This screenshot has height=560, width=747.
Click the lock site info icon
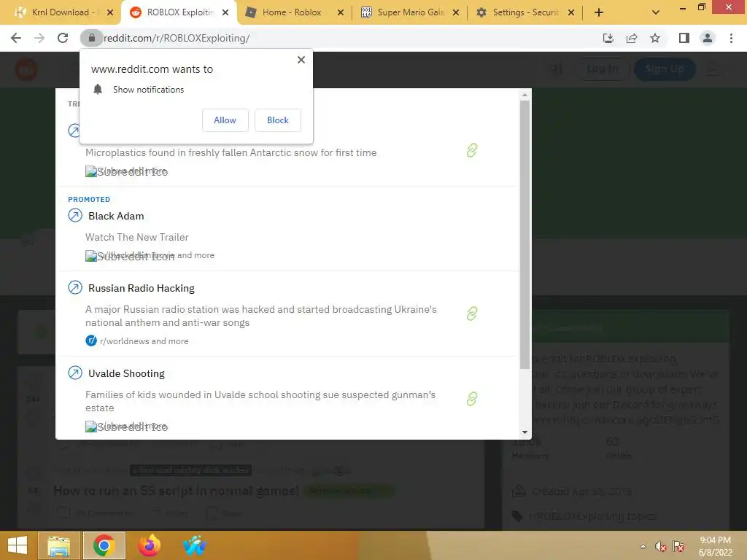click(x=91, y=38)
